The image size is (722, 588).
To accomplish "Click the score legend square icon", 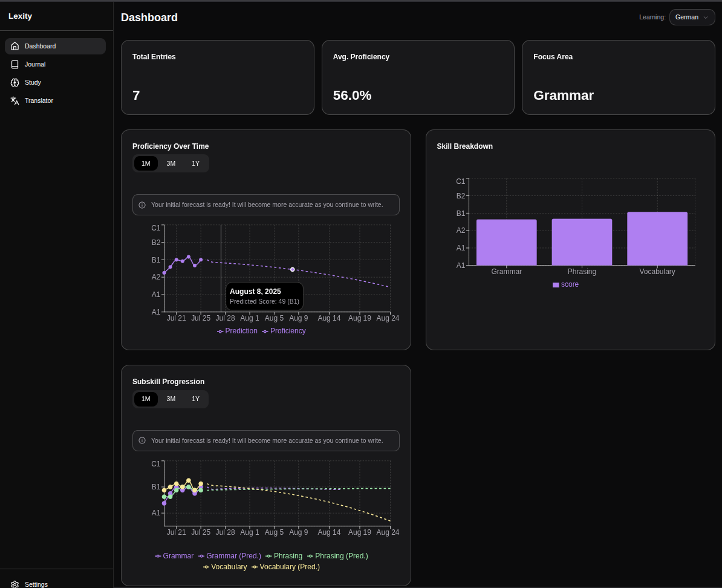I will 556,285.
